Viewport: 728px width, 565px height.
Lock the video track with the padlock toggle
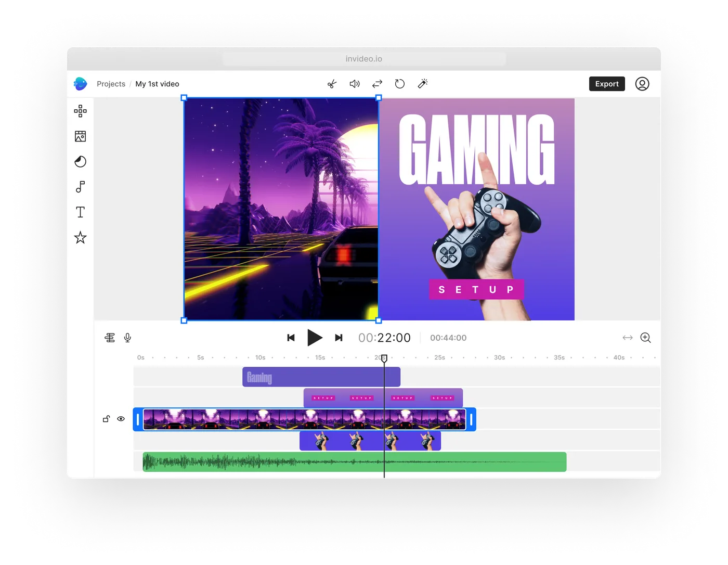point(106,419)
